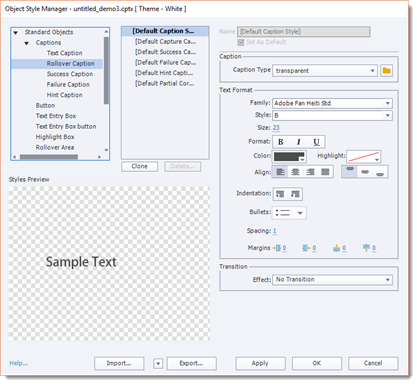Select Rollover Caption in tree
Image resolution: width=417 pixels, height=384 pixels.
pos(70,63)
